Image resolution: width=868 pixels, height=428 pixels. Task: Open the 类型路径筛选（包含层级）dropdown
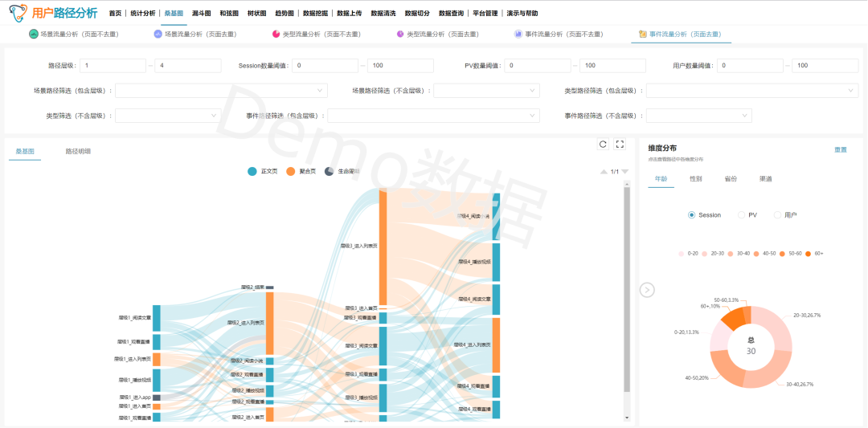(x=752, y=90)
